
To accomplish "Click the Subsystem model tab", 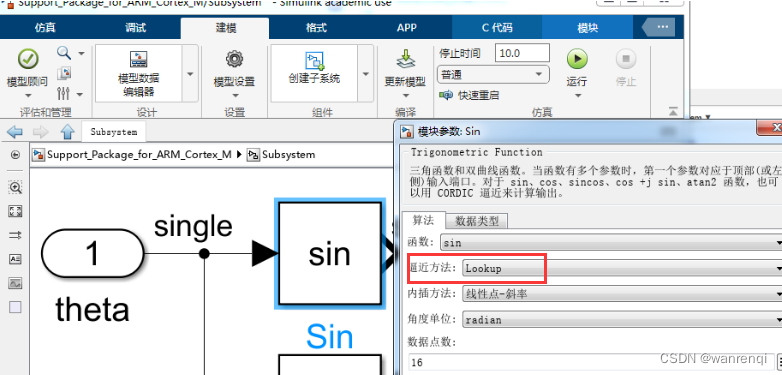I will (x=114, y=132).
